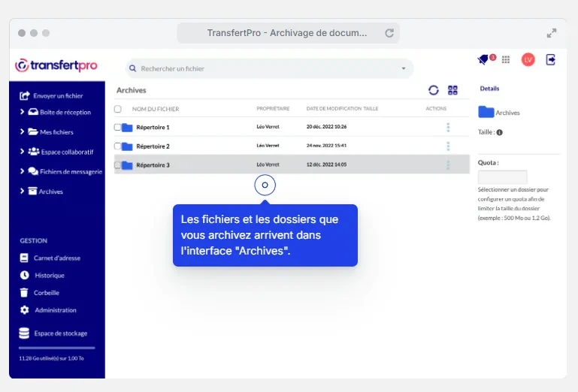Expand the Mes fichiers tree item
578x392 pixels.
pos(23,131)
